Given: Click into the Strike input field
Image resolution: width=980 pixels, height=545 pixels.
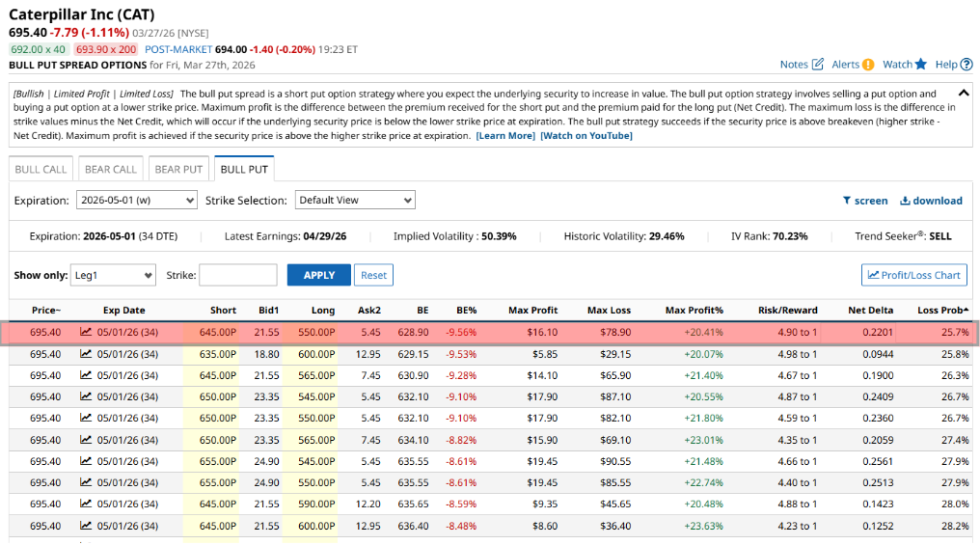Looking at the screenshot, I should [238, 275].
